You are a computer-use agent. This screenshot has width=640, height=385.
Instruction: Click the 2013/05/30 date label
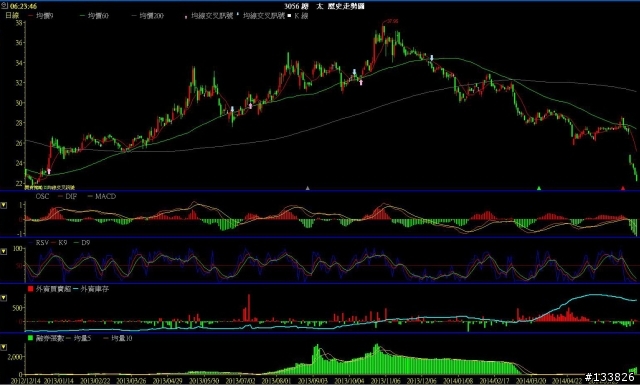(x=205, y=381)
